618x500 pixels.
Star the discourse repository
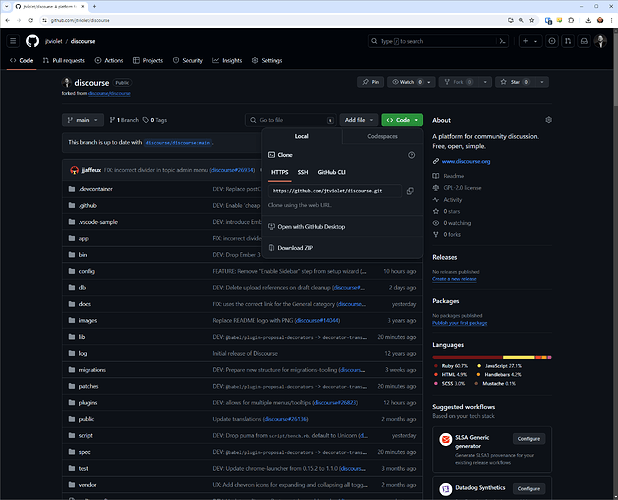tap(515, 82)
